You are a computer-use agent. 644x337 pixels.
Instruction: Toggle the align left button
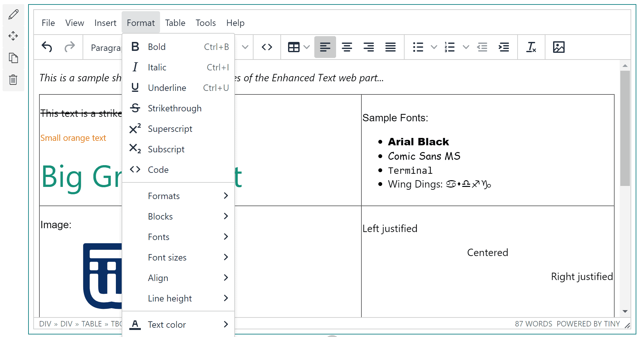pos(325,47)
